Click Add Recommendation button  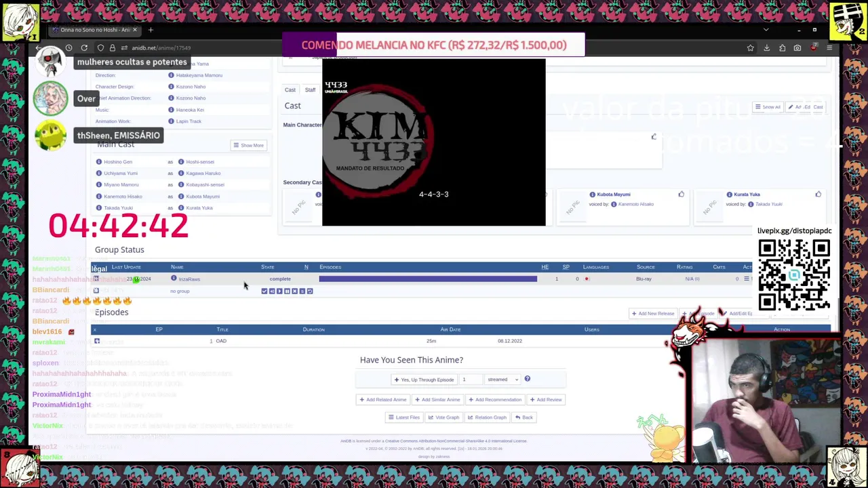(x=495, y=400)
